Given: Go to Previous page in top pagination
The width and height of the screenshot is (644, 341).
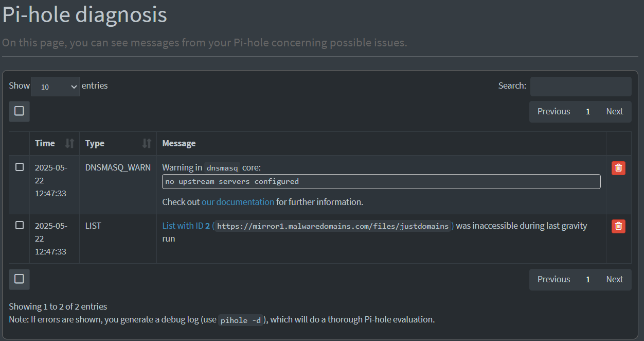Looking at the screenshot, I should (553, 111).
